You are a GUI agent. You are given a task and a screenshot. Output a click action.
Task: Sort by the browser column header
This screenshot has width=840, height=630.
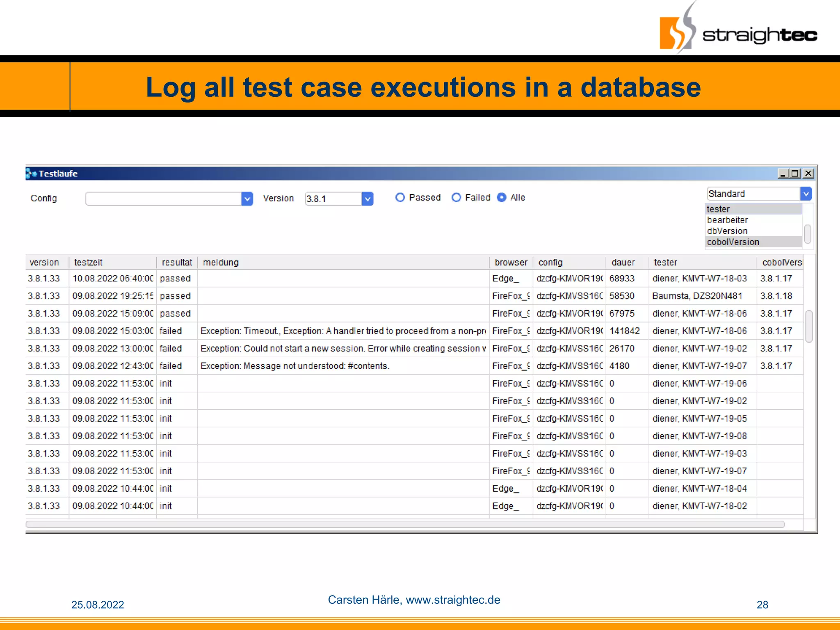pyautogui.click(x=511, y=262)
